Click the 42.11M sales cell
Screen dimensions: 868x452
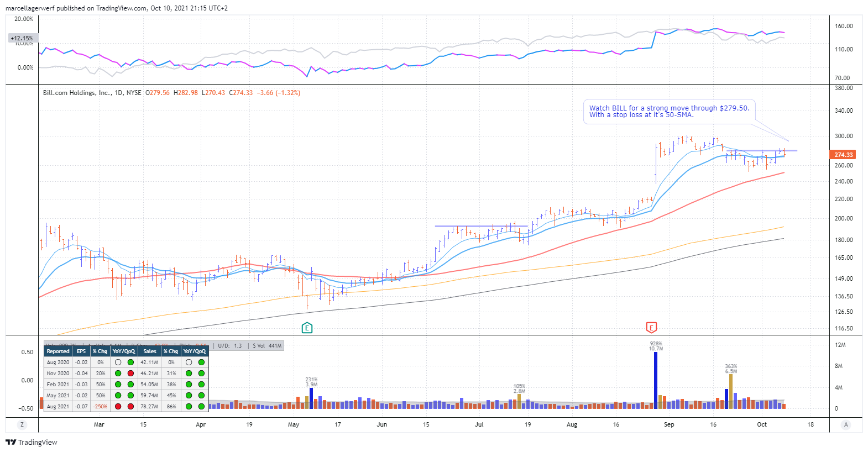[149, 362]
